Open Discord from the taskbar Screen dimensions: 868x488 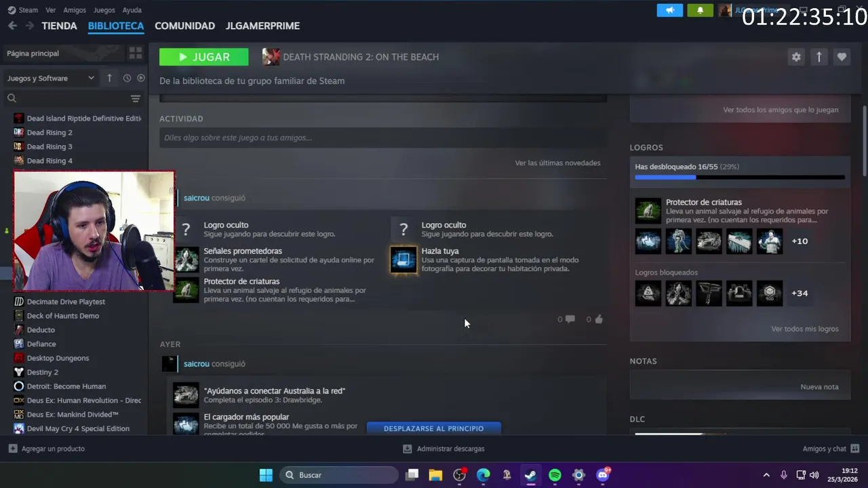coord(602,475)
